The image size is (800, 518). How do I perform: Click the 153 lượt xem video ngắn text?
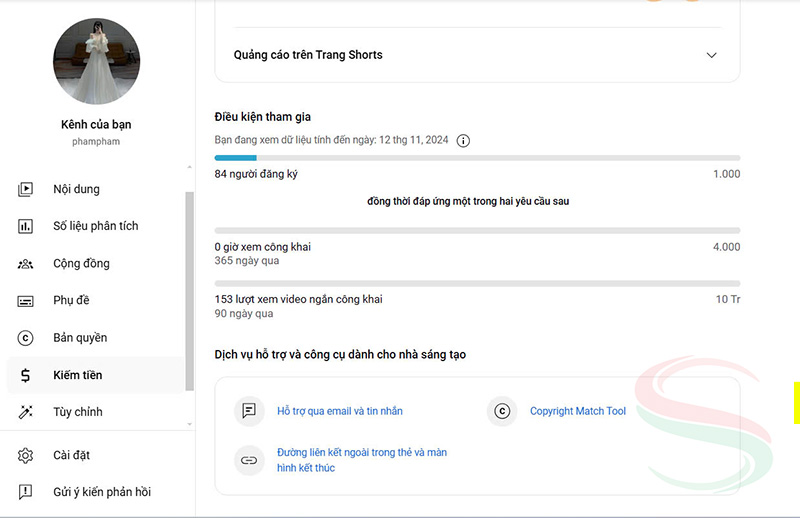pyautogui.click(x=298, y=299)
